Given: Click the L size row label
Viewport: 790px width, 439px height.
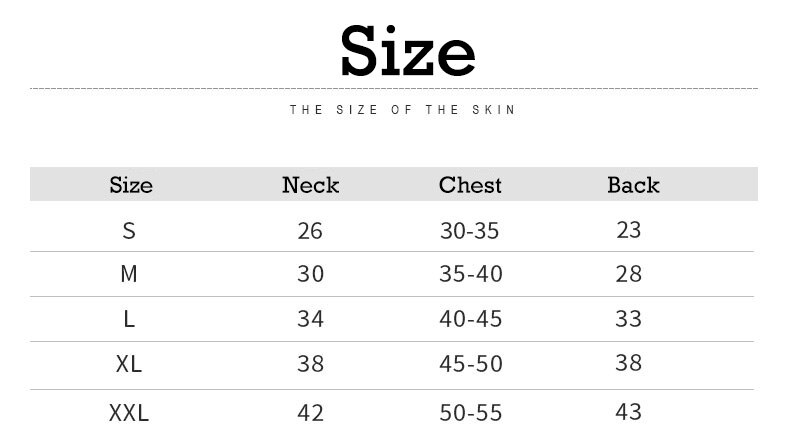Looking at the screenshot, I should [x=129, y=319].
